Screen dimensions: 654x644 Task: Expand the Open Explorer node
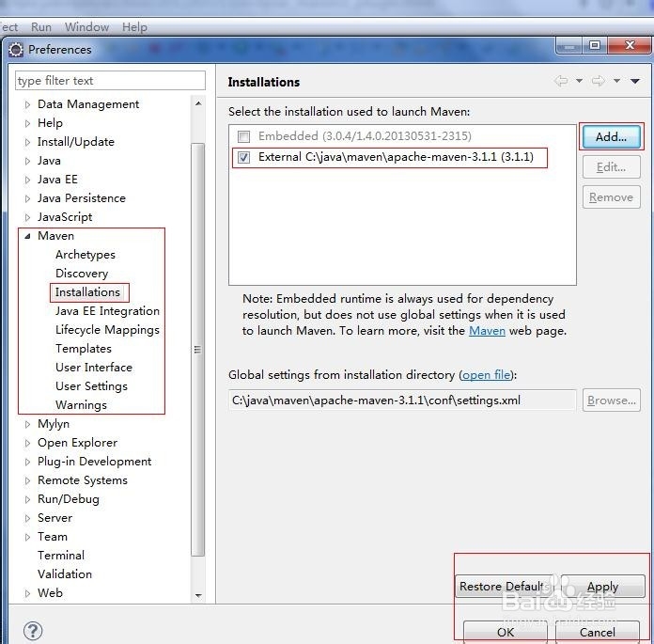click(27, 443)
